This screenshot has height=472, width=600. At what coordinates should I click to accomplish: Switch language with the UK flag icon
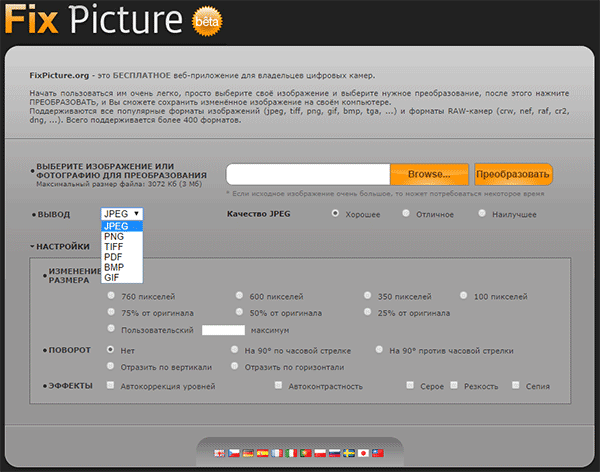(219, 453)
